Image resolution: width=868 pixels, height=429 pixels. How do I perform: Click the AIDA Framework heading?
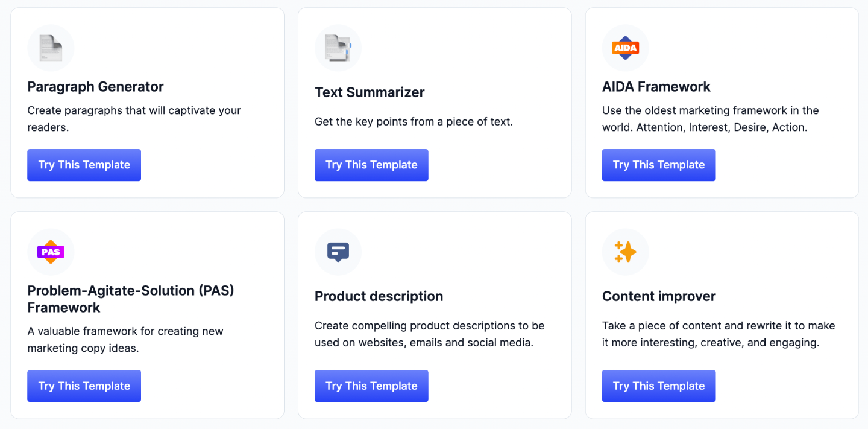[656, 87]
